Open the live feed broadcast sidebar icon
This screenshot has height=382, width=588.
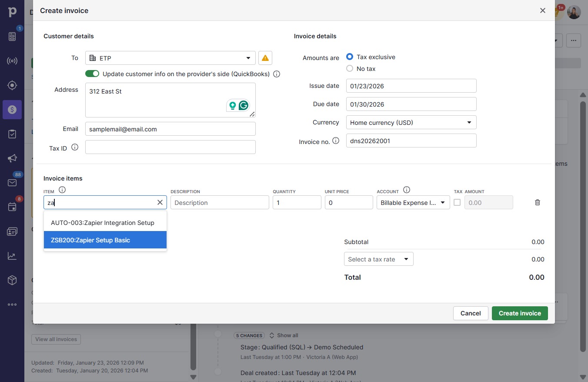pos(12,61)
